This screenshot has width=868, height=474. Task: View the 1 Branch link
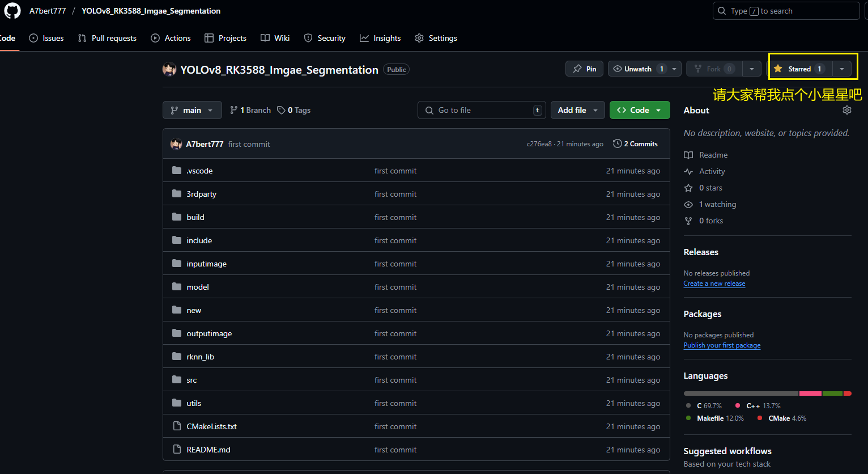[250, 110]
